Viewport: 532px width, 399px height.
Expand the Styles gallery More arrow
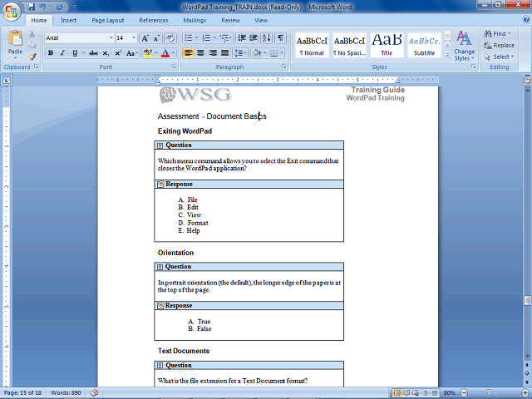[447, 55]
